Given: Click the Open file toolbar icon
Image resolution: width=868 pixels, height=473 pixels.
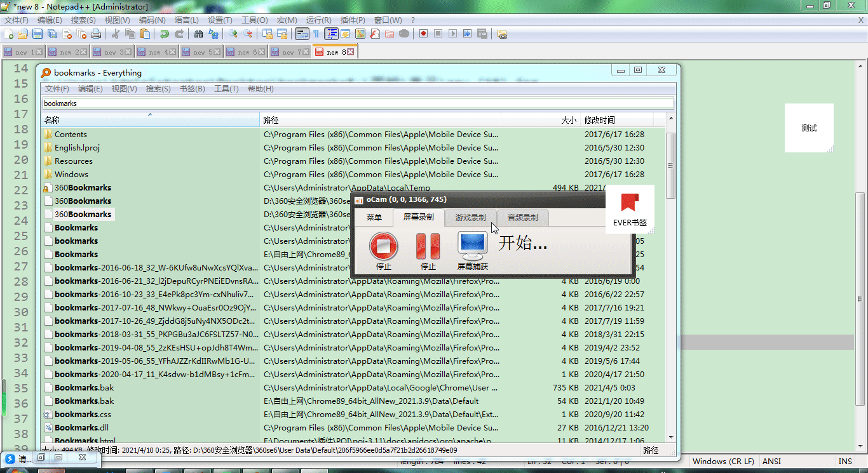Looking at the screenshot, I should pyautogui.click(x=23, y=34).
